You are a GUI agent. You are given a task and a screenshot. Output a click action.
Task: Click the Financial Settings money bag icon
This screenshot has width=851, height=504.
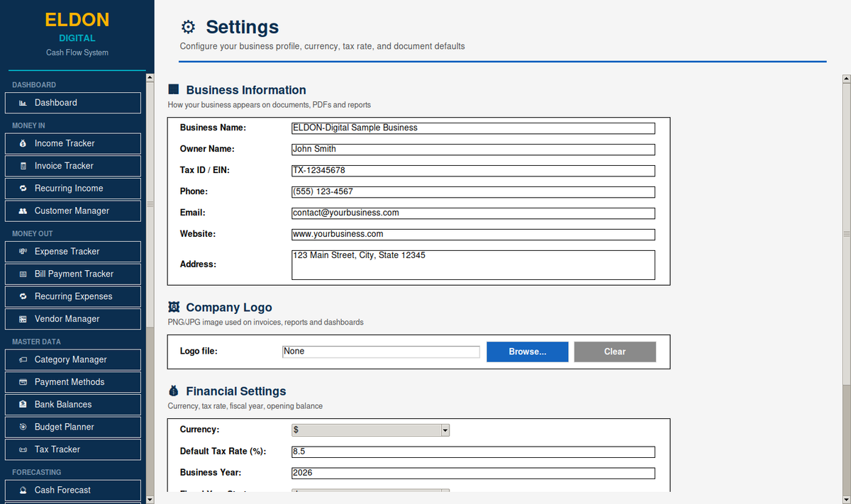click(173, 391)
